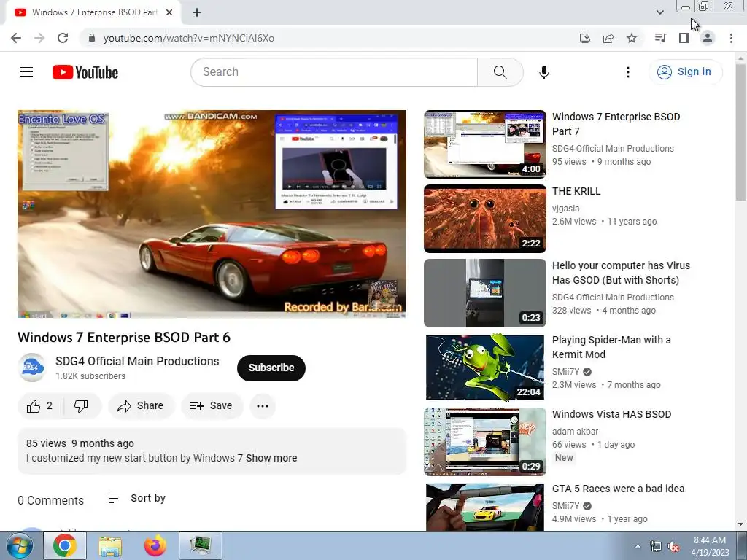Open channel name link 'adam akbar'
Image resolution: width=747 pixels, height=560 pixels.
pos(575,432)
